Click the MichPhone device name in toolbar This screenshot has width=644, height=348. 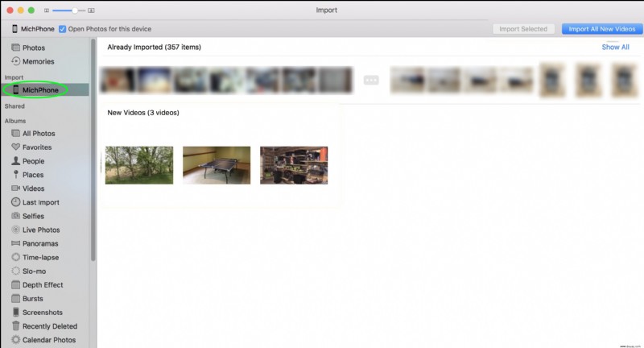pyautogui.click(x=37, y=29)
